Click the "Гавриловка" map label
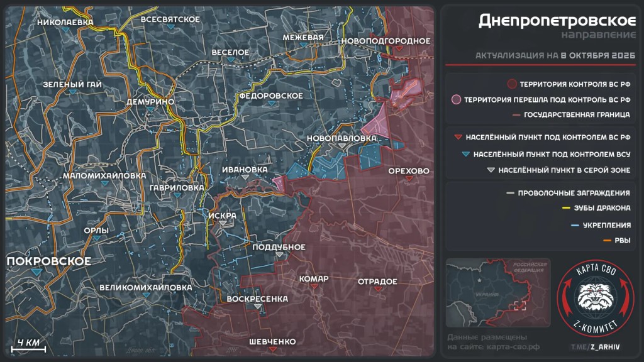This screenshot has height=362, width=644. pyautogui.click(x=177, y=187)
